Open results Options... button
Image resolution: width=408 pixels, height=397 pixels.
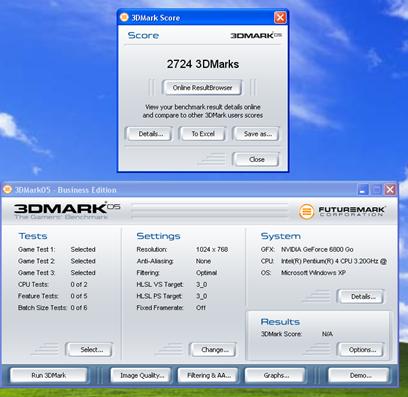click(x=361, y=350)
